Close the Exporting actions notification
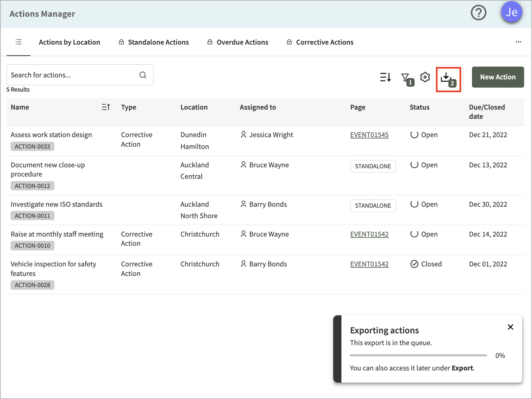Viewport: 532px width, 399px height. pyautogui.click(x=510, y=327)
